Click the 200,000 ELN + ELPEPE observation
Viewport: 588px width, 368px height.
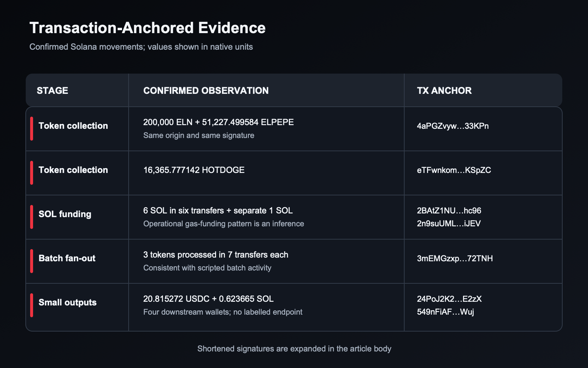tap(218, 122)
